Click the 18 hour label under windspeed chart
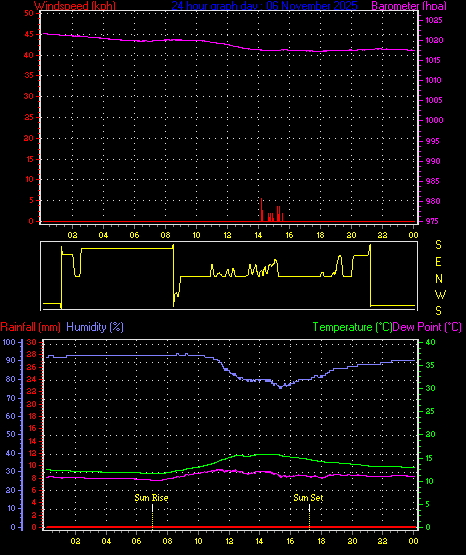466x555 pixels. [320, 235]
